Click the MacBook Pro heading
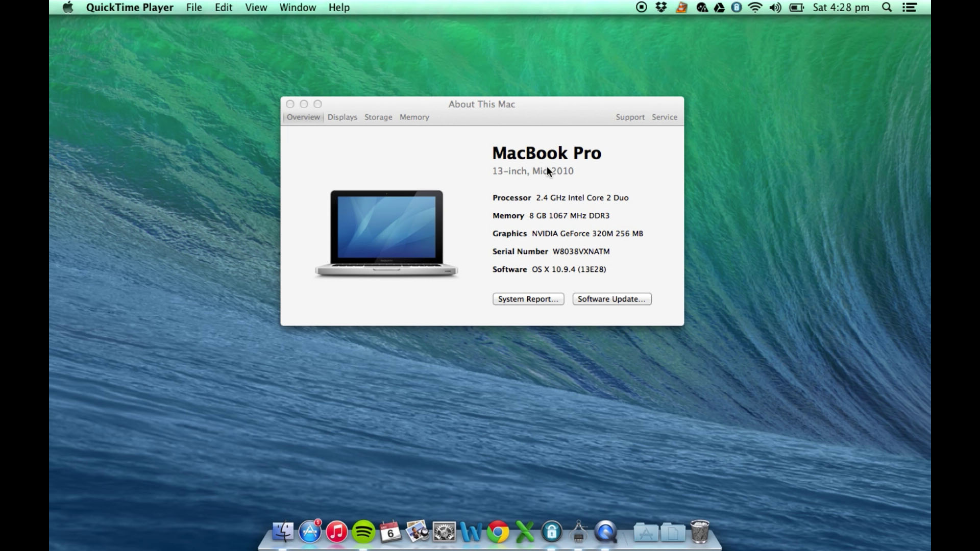The image size is (980, 551). point(547,153)
